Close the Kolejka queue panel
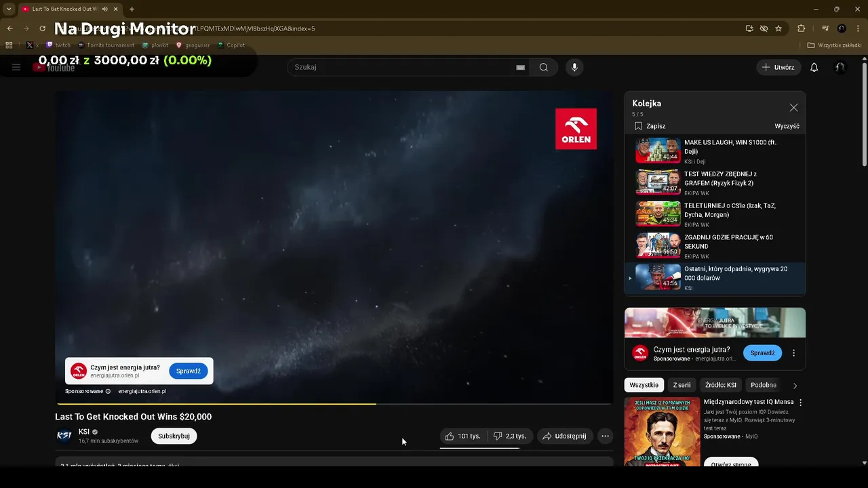Screen dimensions: 868x488 pyautogui.click(x=793, y=107)
